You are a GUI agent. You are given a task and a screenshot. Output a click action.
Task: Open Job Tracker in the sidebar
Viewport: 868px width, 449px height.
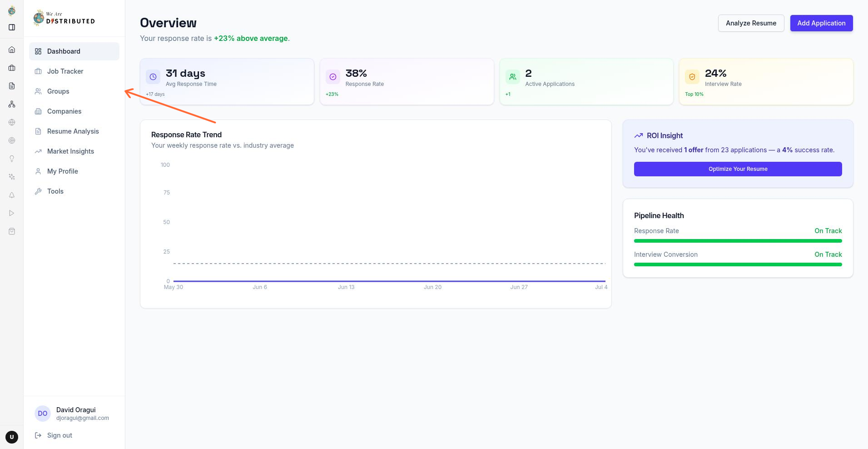(x=74, y=71)
